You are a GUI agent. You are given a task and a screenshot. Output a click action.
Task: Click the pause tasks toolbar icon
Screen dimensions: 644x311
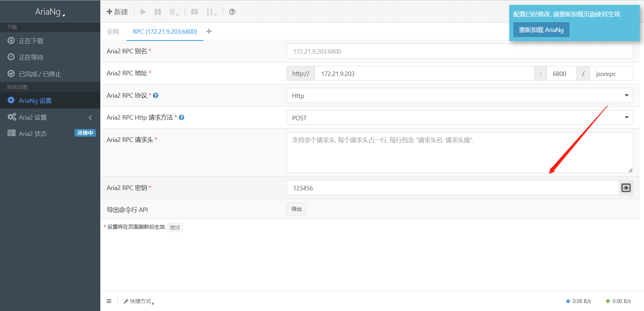click(158, 12)
